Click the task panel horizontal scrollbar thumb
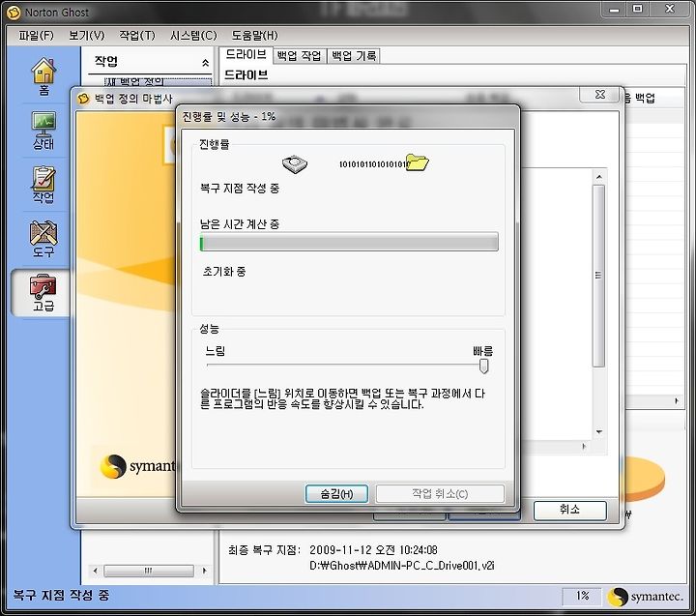The height and width of the screenshot is (616, 696). pyautogui.click(x=149, y=571)
